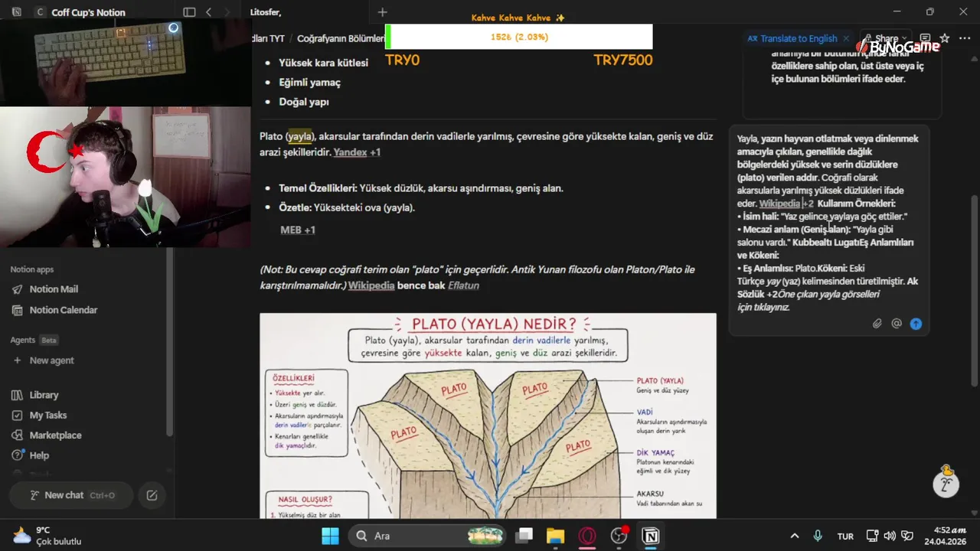Click the paperclip attach icon in AI chat

tap(877, 324)
